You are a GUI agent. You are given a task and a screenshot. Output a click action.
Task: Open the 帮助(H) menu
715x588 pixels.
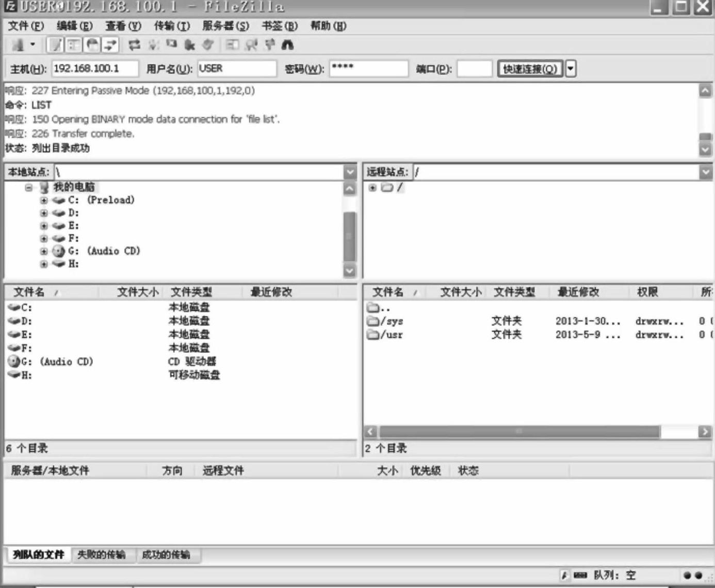(x=329, y=26)
